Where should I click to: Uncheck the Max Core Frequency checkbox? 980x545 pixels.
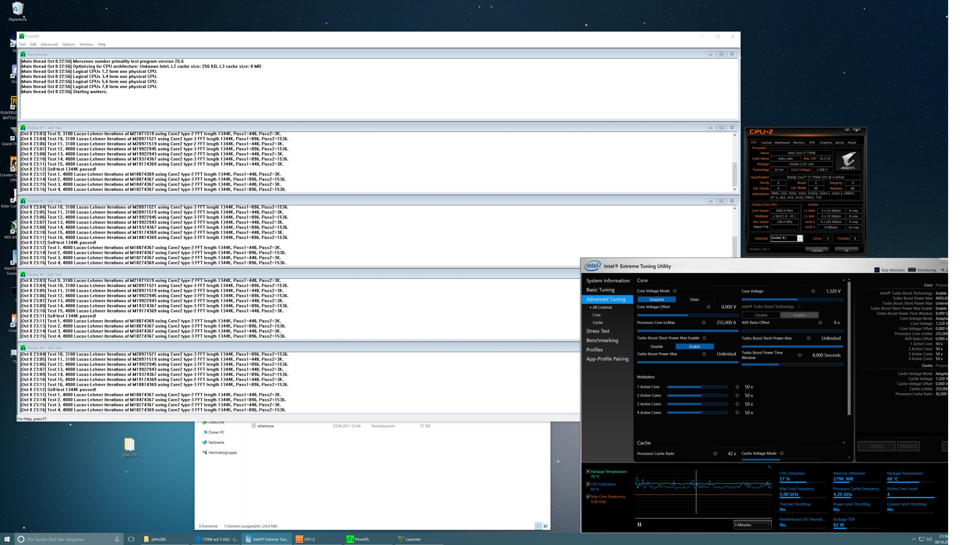coord(588,496)
